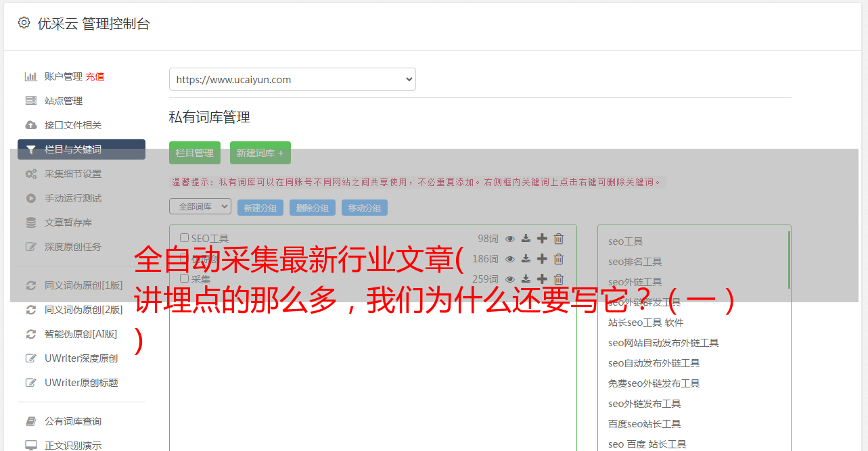Screen dimensions: 868x451
Task: Select keyword seo外链发布工具
Action: [x=644, y=404]
